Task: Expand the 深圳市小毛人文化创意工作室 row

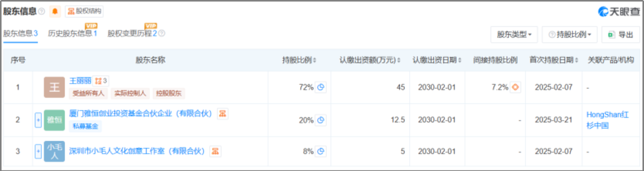Action: 38,151
